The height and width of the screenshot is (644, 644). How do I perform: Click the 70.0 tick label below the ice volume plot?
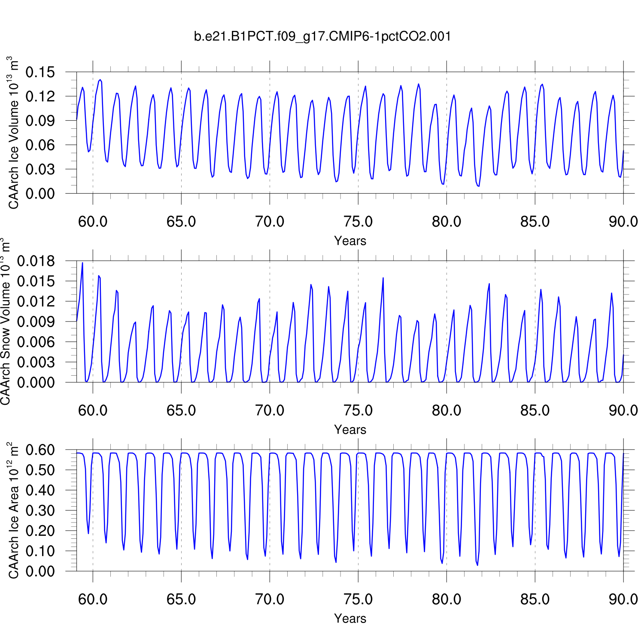270,222
